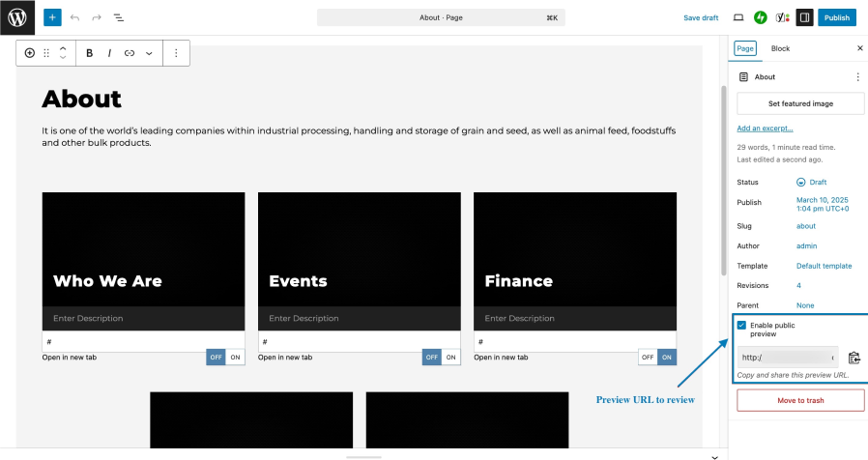Set Who We Are new tab toggle OFF
868x460 pixels.
[216, 357]
